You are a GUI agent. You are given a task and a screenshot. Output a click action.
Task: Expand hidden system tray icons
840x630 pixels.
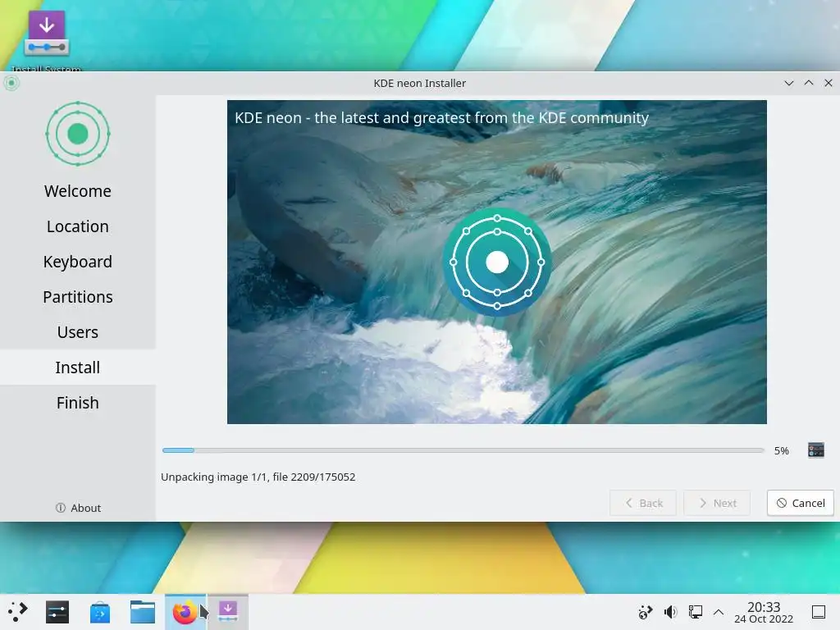point(719,612)
